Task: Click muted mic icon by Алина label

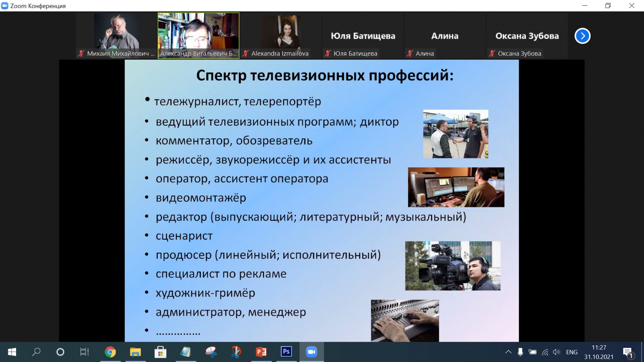Action: 410,54
